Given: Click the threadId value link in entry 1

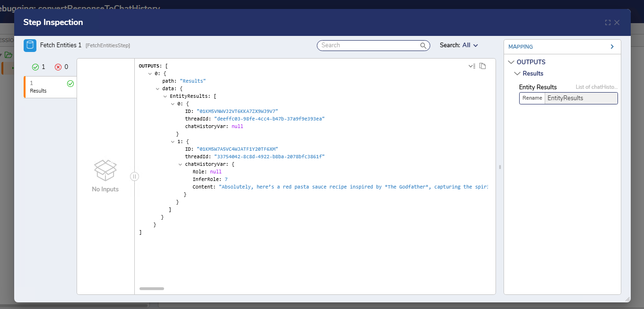Looking at the screenshot, I should 270,156.
